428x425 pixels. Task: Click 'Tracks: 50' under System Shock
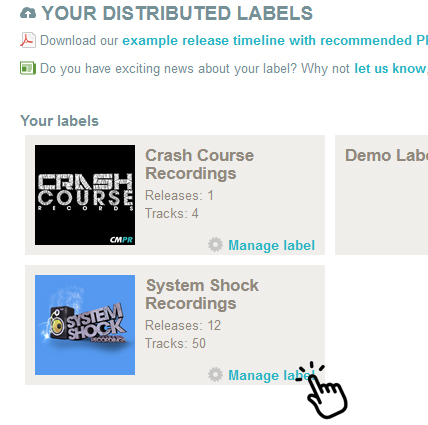point(175,343)
